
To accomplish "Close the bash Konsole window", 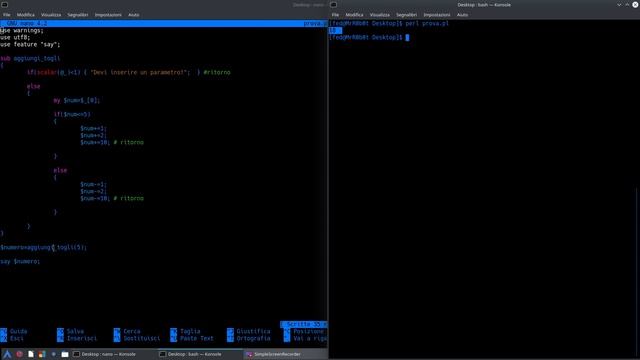I will click(635, 5).
